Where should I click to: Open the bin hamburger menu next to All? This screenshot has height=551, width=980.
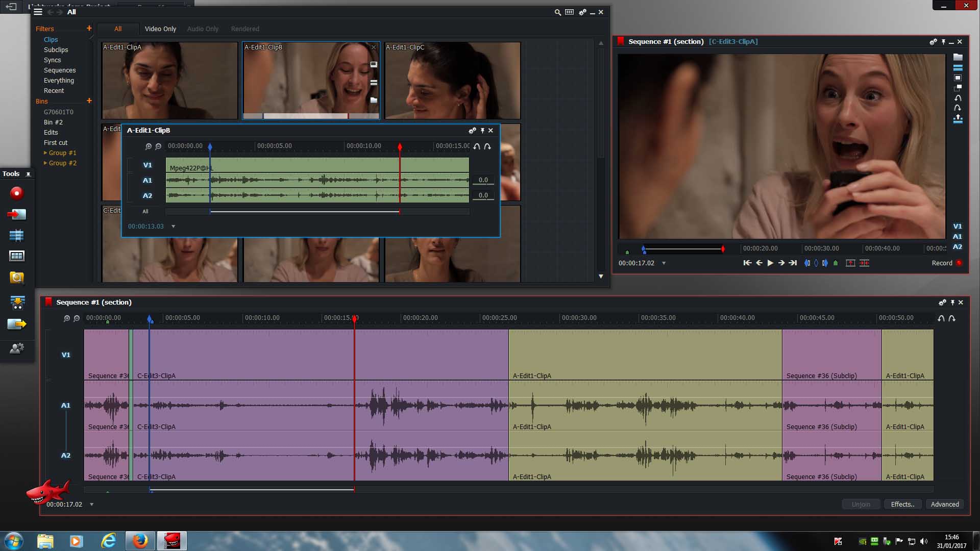(x=38, y=12)
